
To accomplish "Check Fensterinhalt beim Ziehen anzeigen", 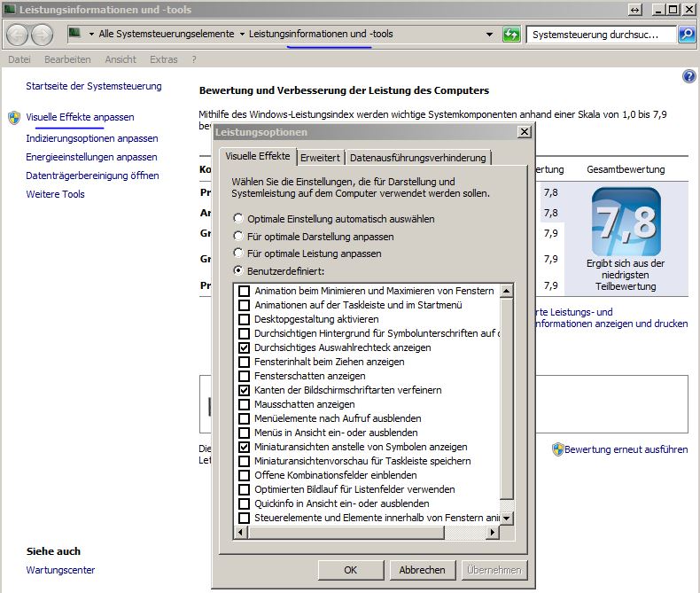I will click(x=244, y=363).
